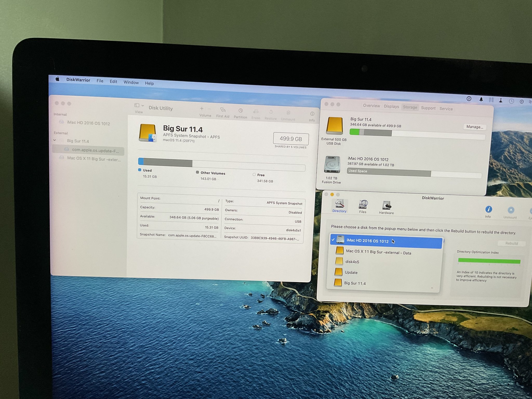The width and height of the screenshot is (532, 399).
Task: Select Mac OS X 11 Big Sur -external volume
Action: [90, 159]
